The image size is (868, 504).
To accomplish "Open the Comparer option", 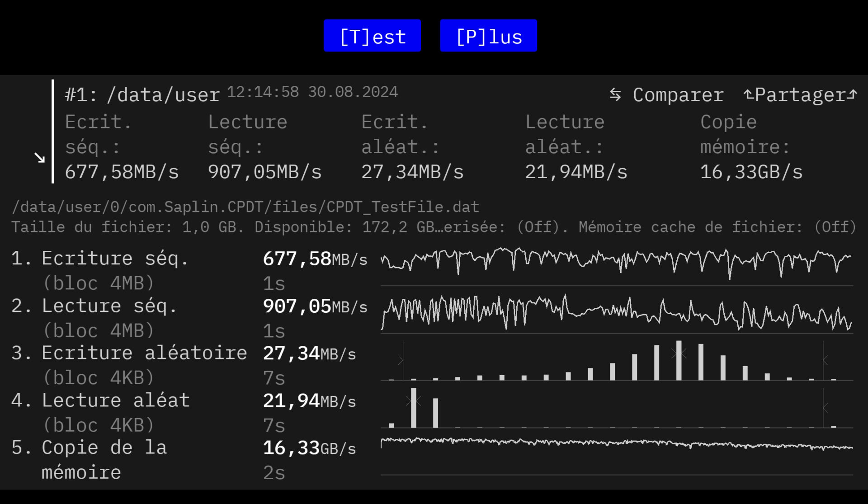I will click(x=678, y=95).
